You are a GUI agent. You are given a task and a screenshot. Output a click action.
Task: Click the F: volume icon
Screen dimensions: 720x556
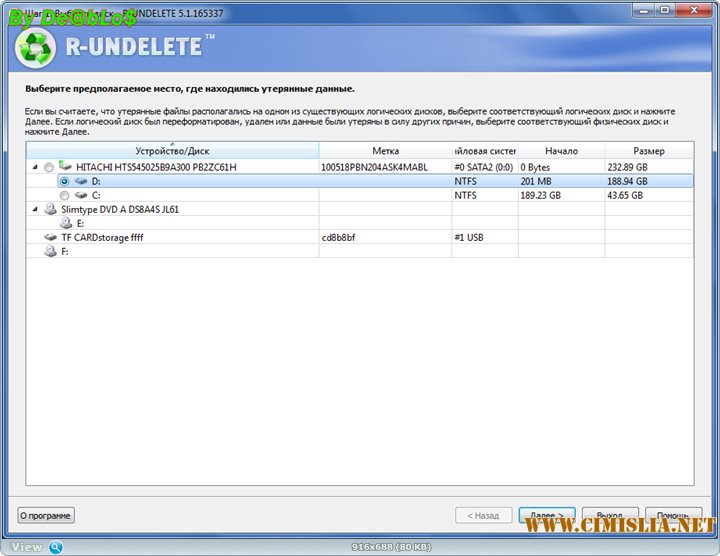pyautogui.click(x=50, y=252)
